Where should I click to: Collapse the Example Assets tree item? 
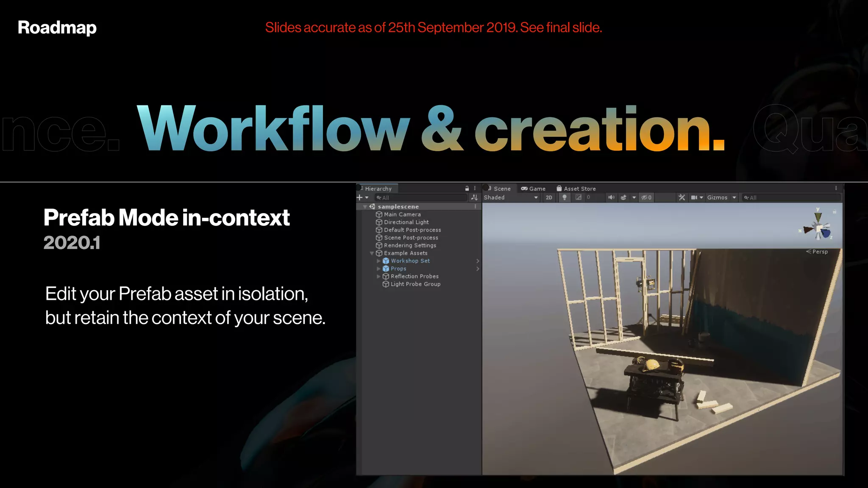(372, 253)
